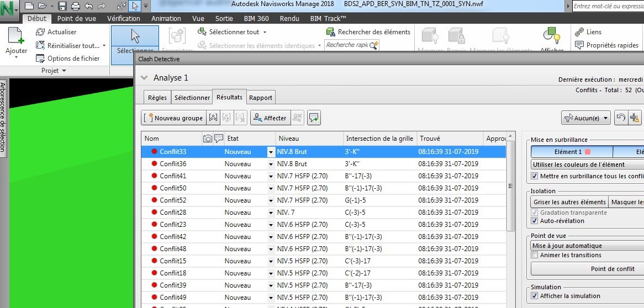This screenshot has height=308, width=644.
Task: Collapse the Analyse 1 expander chevron
Action: pos(144,78)
